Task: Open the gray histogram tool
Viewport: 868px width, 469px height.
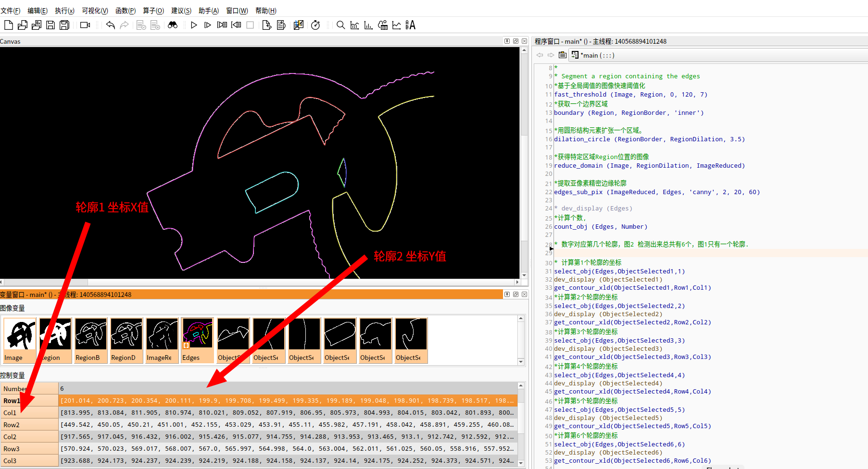Action: pos(354,25)
